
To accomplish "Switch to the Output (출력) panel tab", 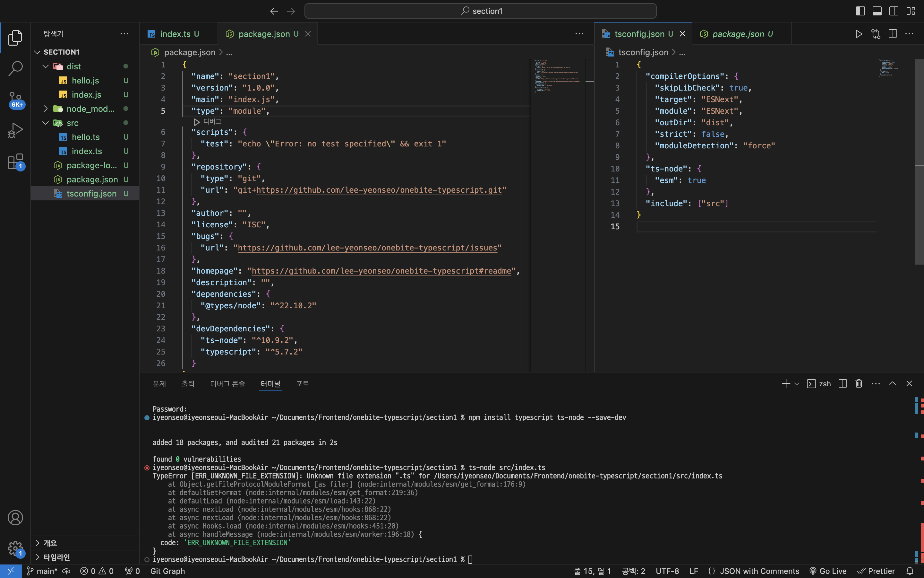I will coord(188,384).
